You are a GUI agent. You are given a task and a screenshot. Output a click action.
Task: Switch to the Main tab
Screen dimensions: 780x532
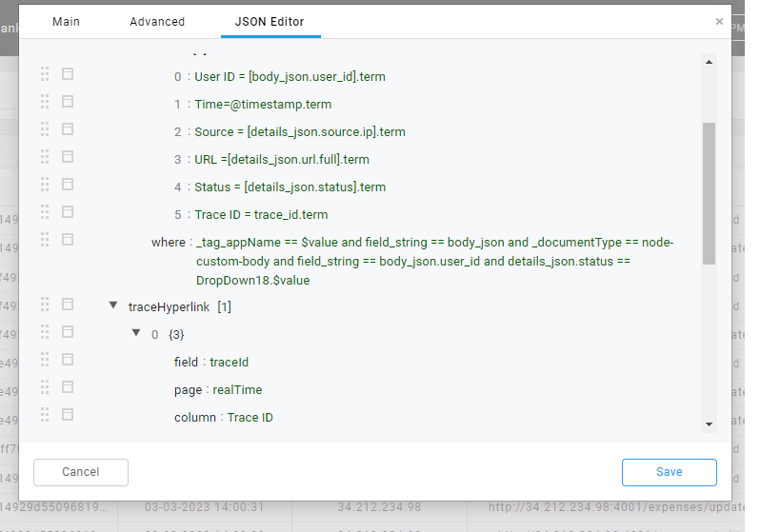click(x=67, y=21)
